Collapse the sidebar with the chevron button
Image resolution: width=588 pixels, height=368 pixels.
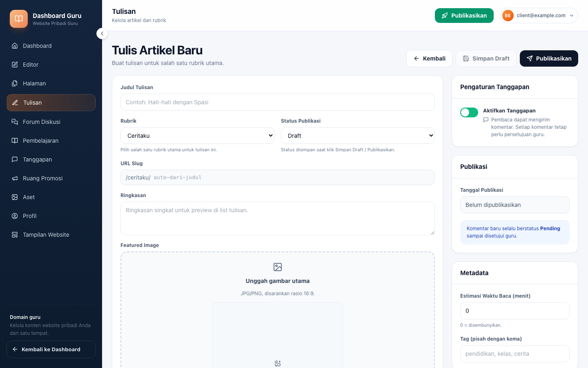tap(102, 34)
